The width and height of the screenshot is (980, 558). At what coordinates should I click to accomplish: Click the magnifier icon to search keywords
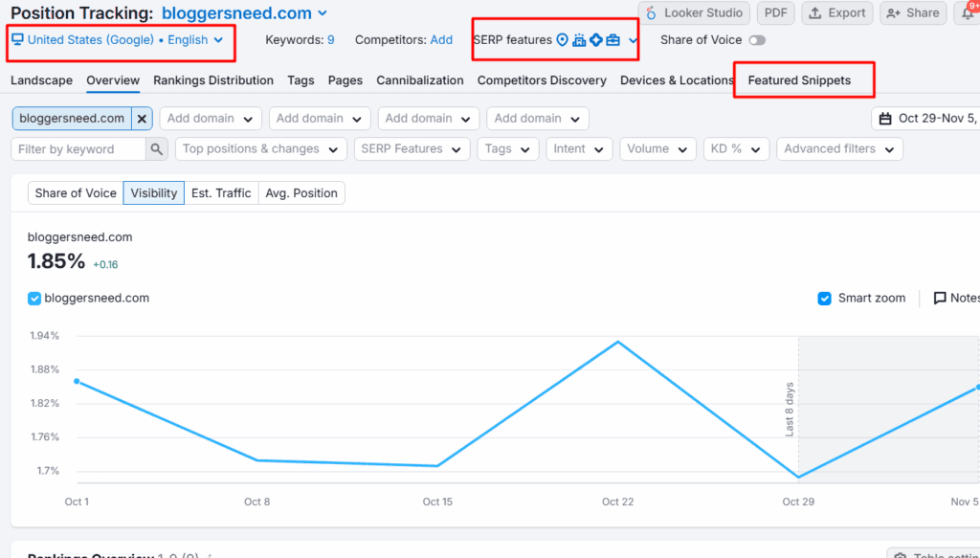coord(155,149)
